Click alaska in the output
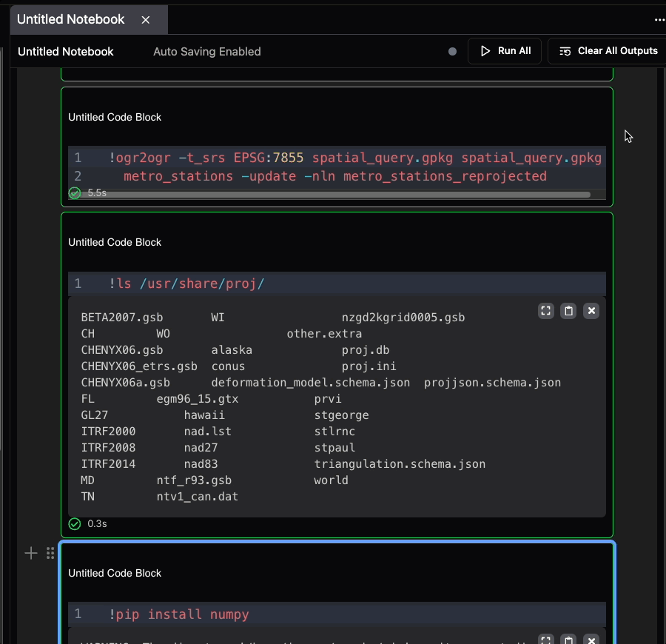The height and width of the screenshot is (644, 666). (232, 350)
